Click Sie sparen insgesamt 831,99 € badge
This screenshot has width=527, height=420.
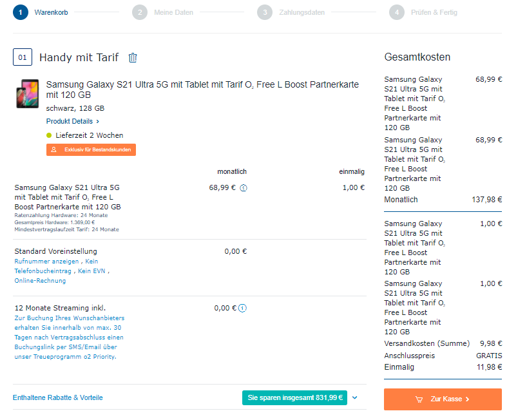295,398
